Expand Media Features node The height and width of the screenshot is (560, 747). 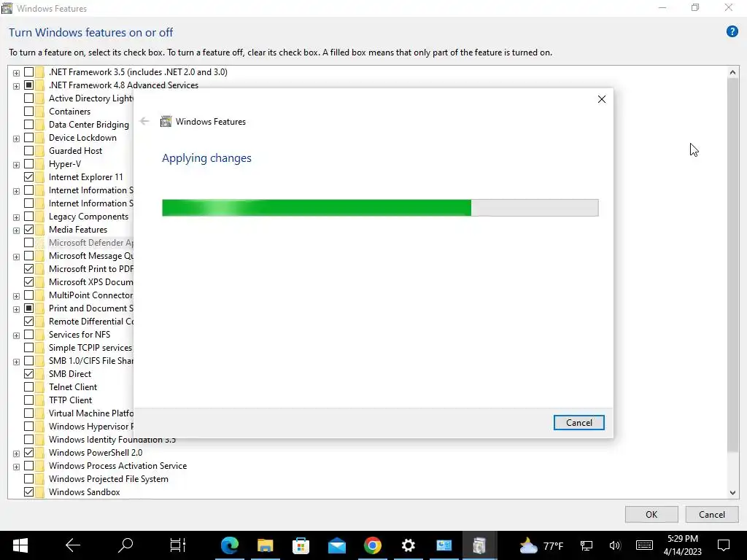point(16,230)
